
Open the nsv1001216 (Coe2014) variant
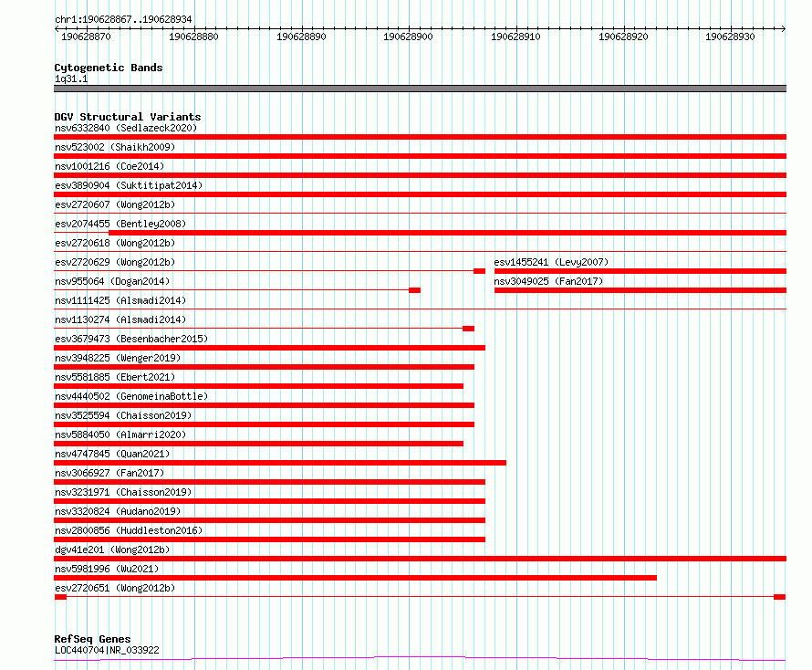pyautogui.click(x=109, y=166)
